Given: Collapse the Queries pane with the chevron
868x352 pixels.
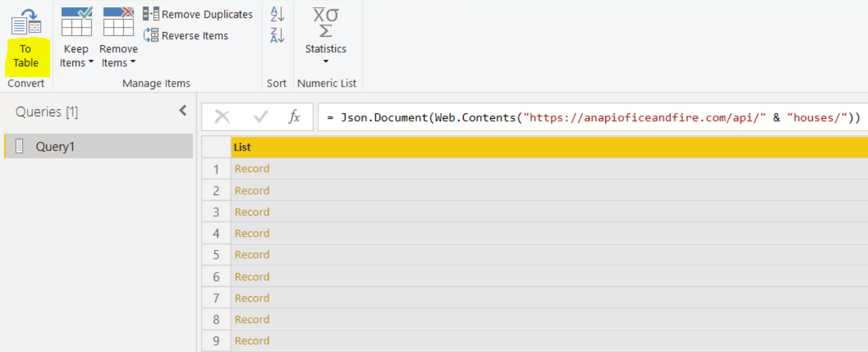Looking at the screenshot, I should [183, 111].
